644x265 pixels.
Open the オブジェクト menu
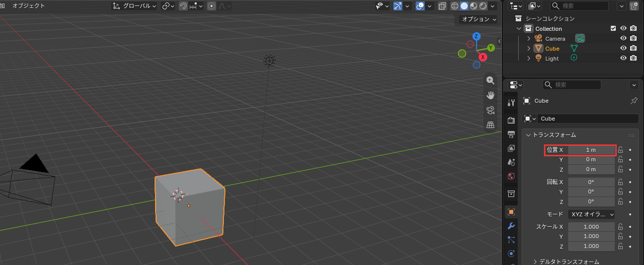pyautogui.click(x=28, y=6)
